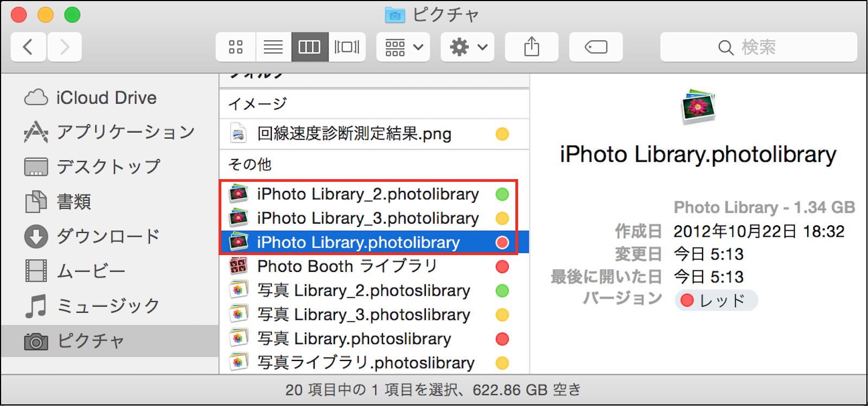
Task: Open デスクトップ in the sidebar
Action: (110, 167)
